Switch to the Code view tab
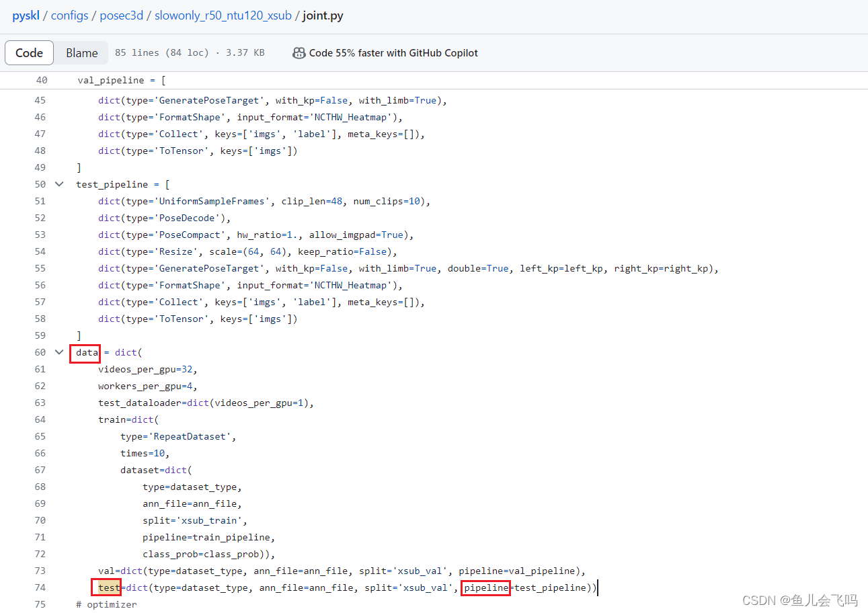 click(x=29, y=53)
